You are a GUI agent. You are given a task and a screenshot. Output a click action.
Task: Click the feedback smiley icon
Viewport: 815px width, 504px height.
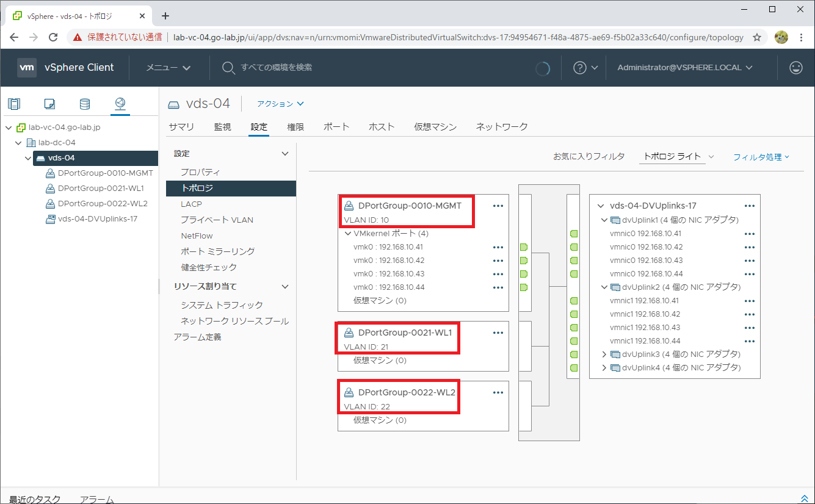pyautogui.click(x=796, y=68)
